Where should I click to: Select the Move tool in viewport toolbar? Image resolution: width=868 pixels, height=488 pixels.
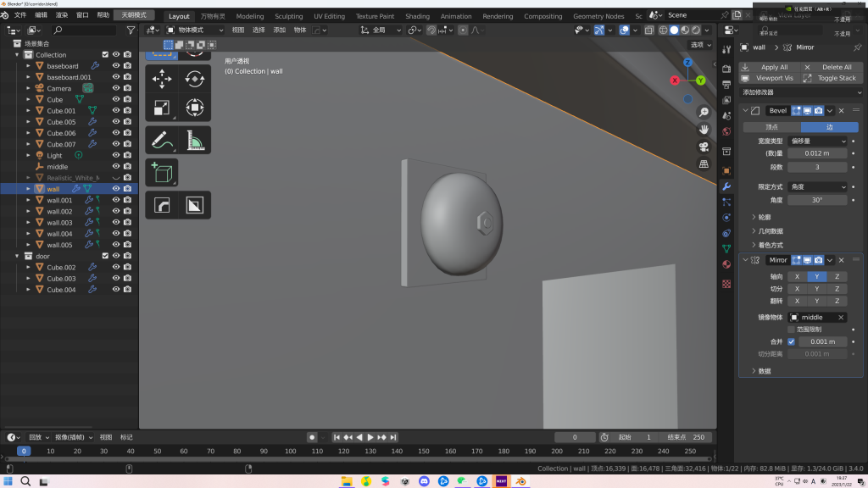[x=162, y=79]
